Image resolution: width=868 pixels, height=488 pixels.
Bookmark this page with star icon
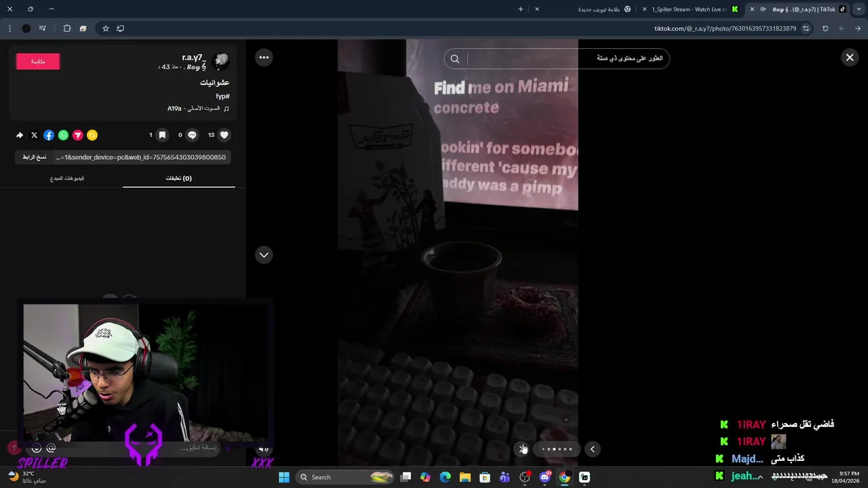click(x=105, y=28)
